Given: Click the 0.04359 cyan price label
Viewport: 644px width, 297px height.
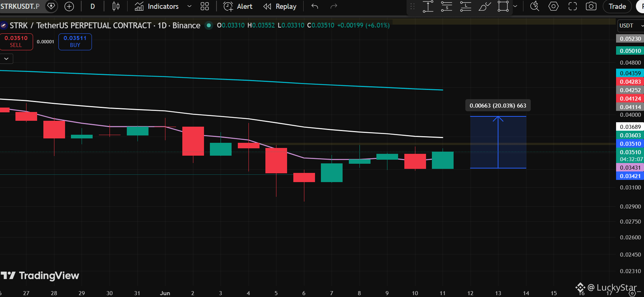Looking at the screenshot, I should click(630, 73).
